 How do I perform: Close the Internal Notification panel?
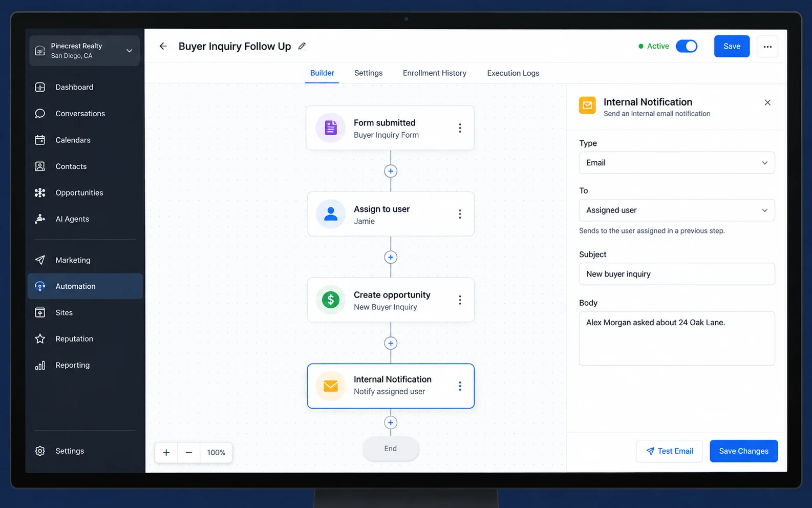tap(767, 102)
